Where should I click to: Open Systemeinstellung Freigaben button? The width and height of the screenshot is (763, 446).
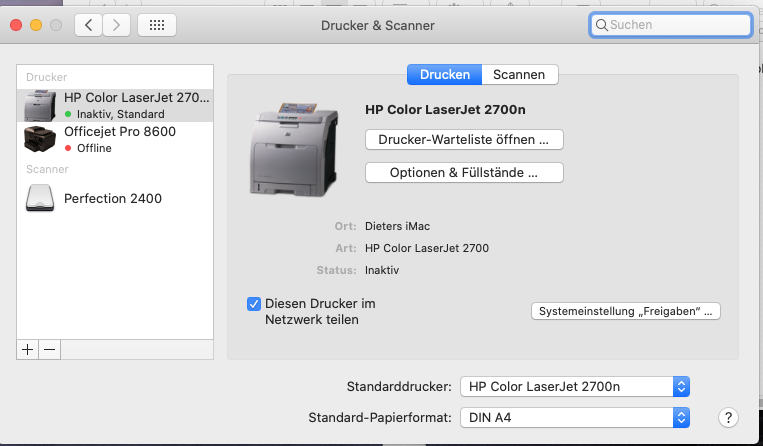(x=625, y=311)
